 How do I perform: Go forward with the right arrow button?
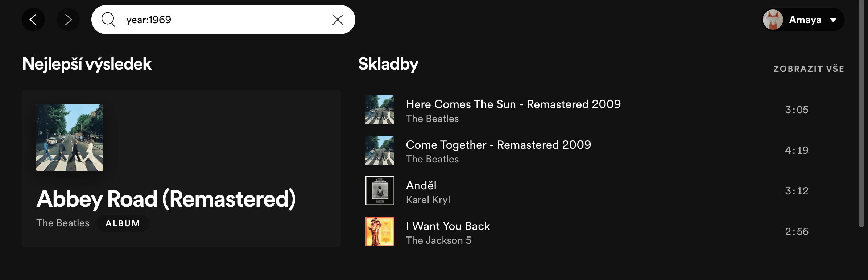[68, 20]
